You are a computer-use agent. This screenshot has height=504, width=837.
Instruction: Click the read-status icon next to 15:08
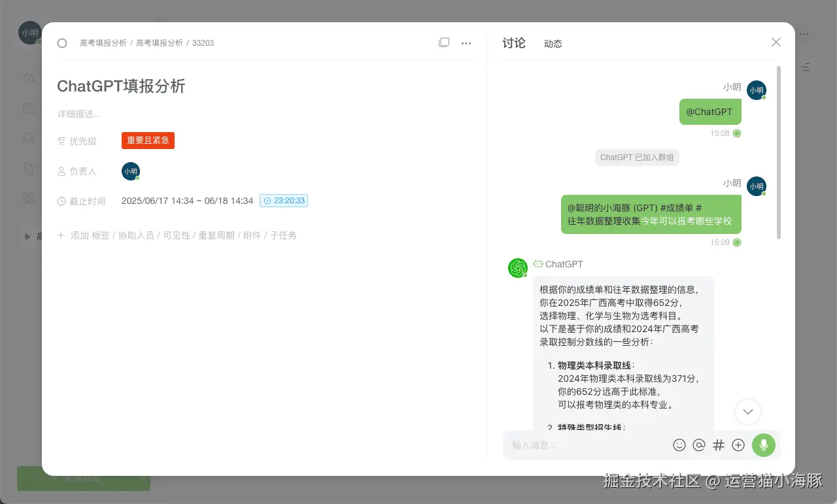tap(737, 133)
